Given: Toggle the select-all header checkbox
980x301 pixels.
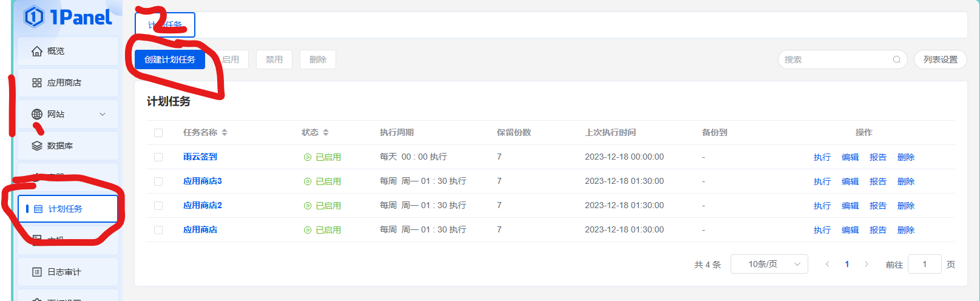Looking at the screenshot, I should (x=158, y=133).
